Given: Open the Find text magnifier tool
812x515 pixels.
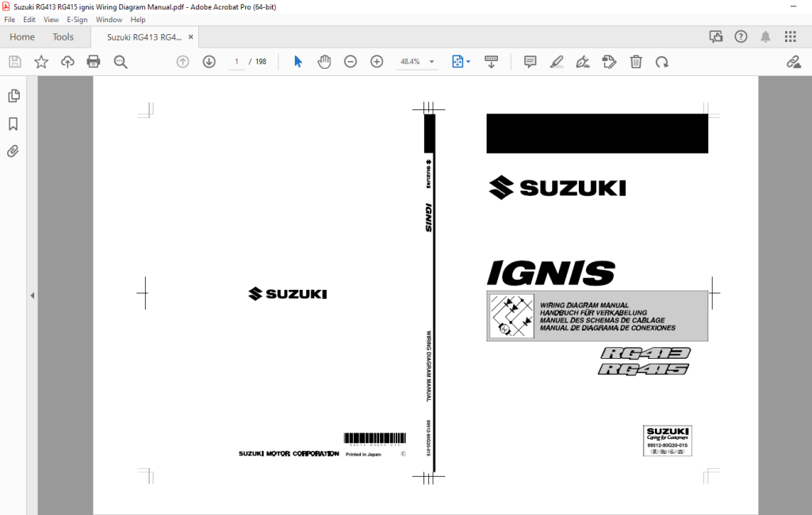Looking at the screenshot, I should click(x=121, y=62).
